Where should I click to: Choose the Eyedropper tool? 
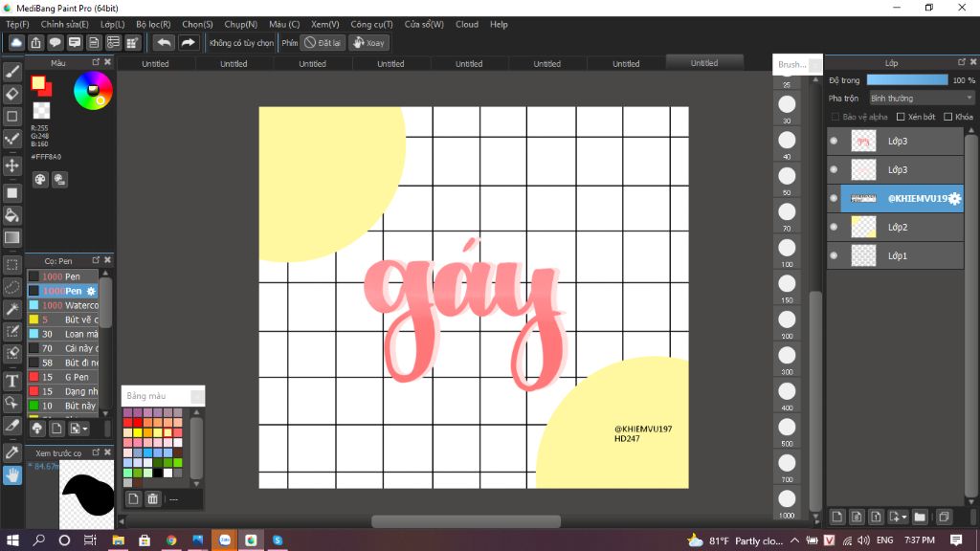(11, 452)
